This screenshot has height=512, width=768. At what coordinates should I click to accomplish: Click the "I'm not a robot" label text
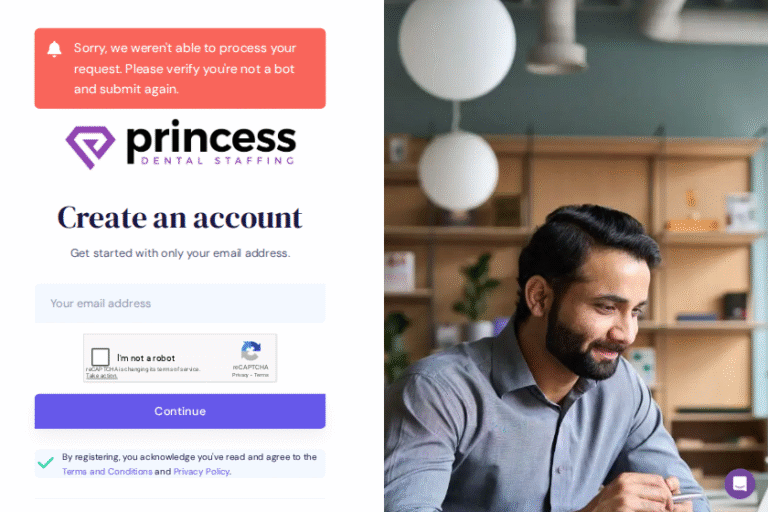click(x=146, y=358)
